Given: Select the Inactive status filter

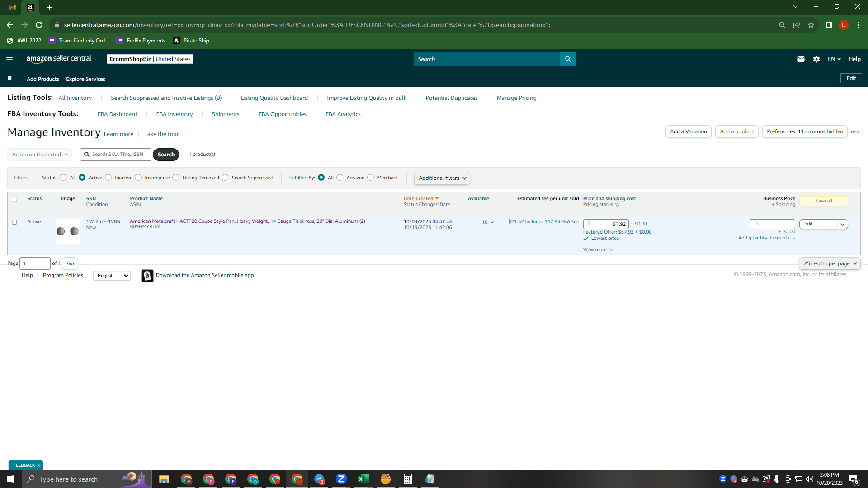Looking at the screenshot, I should [108, 178].
